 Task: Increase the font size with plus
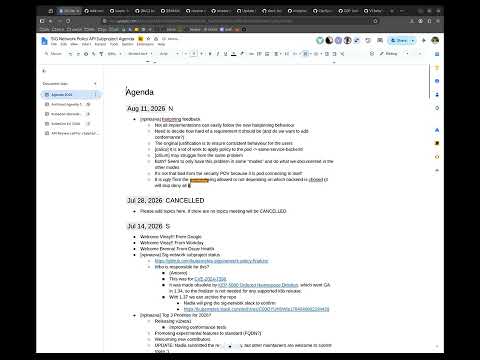[x=201, y=54]
